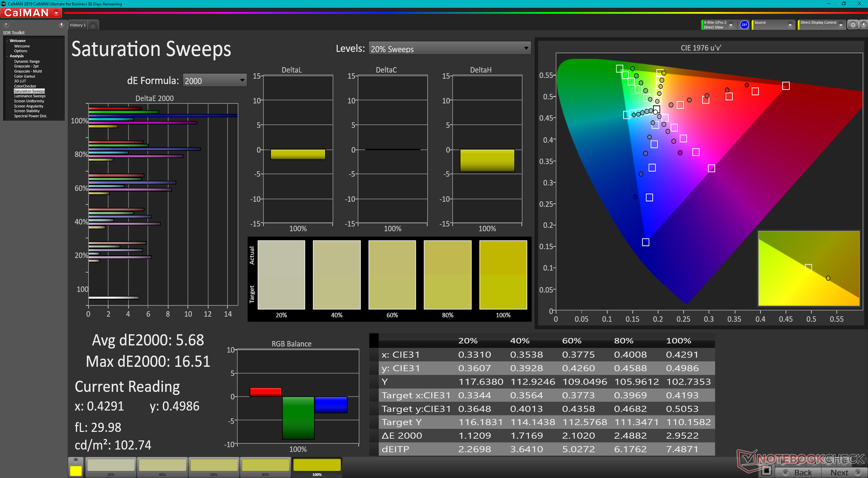
Task: Open the CalMAN main menu logo
Action: tap(32, 13)
